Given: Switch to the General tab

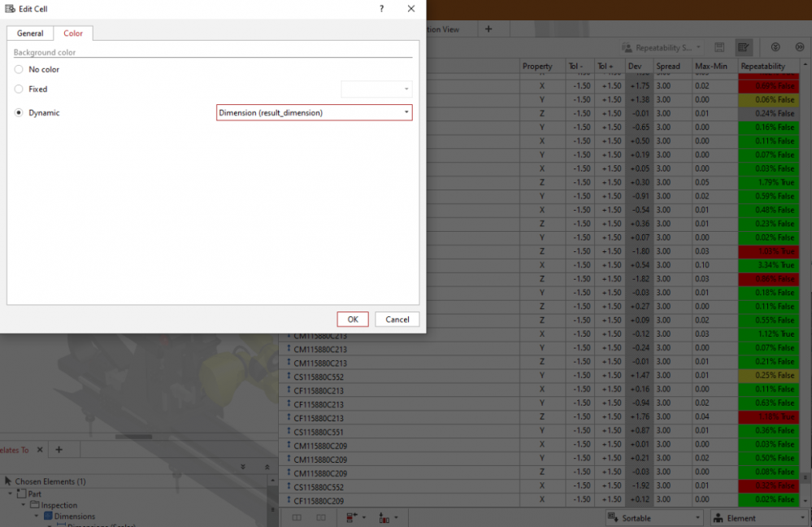Looking at the screenshot, I should (30, 33).
